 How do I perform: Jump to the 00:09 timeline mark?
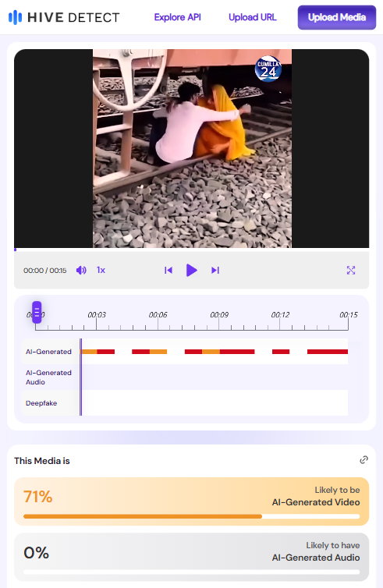pyautogui.click(x=219, y=314)
